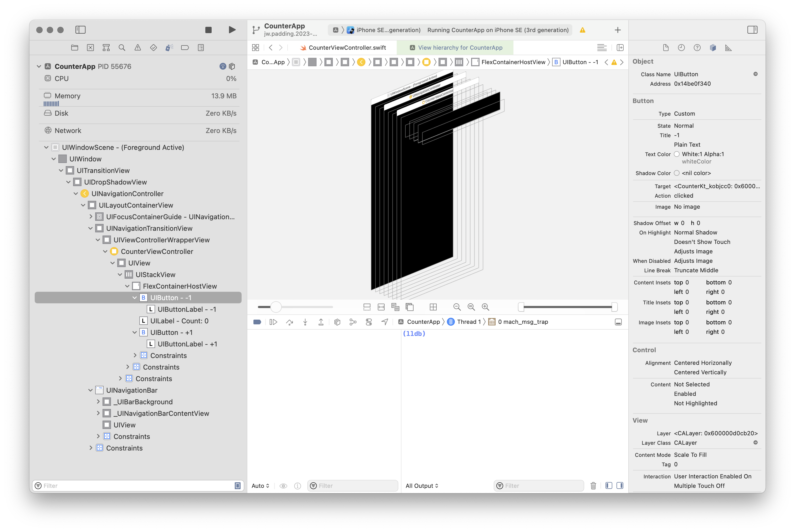Click the yellow warning indicator in toolbar
Screen dimensions: 795x532
[582, 30]
